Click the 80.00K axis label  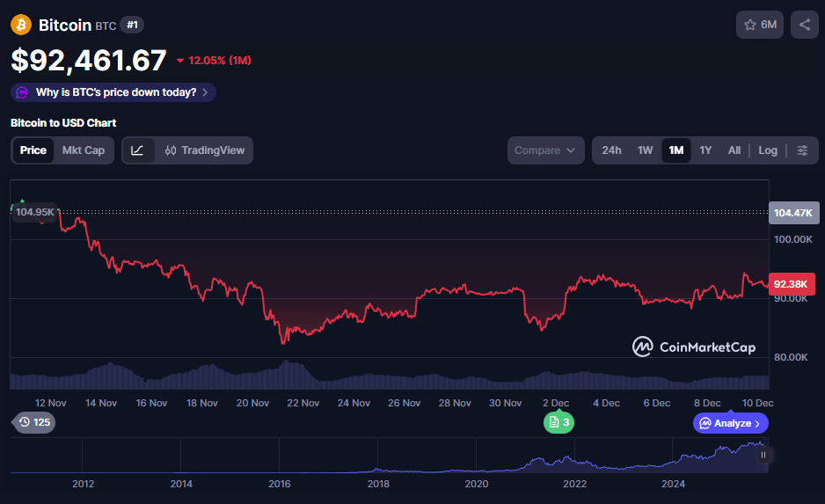point(791,357)
